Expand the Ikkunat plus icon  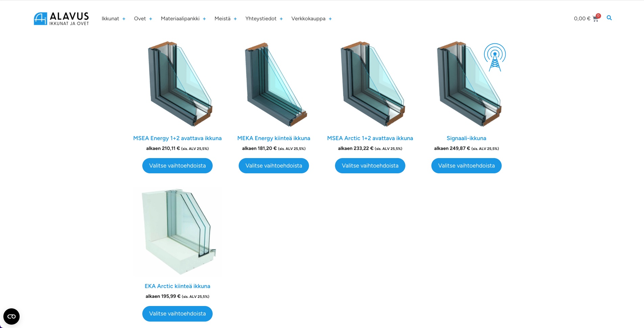pos(124,19)
